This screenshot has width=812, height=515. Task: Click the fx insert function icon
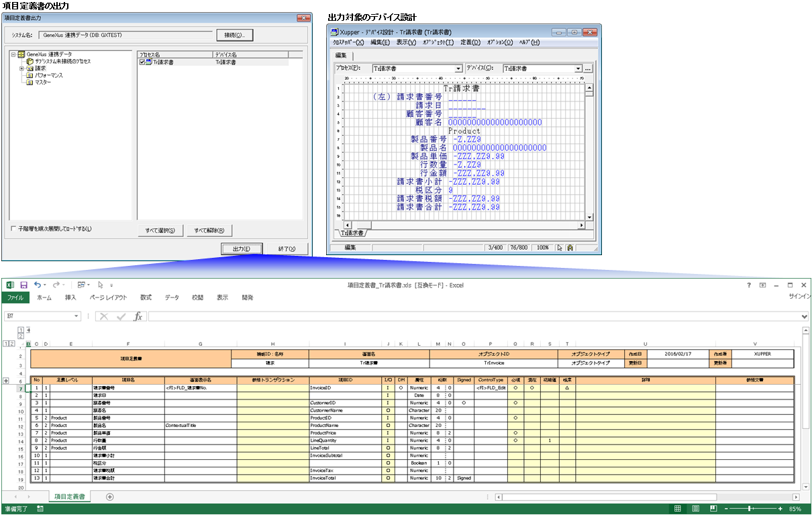click(x=138, y=316)
